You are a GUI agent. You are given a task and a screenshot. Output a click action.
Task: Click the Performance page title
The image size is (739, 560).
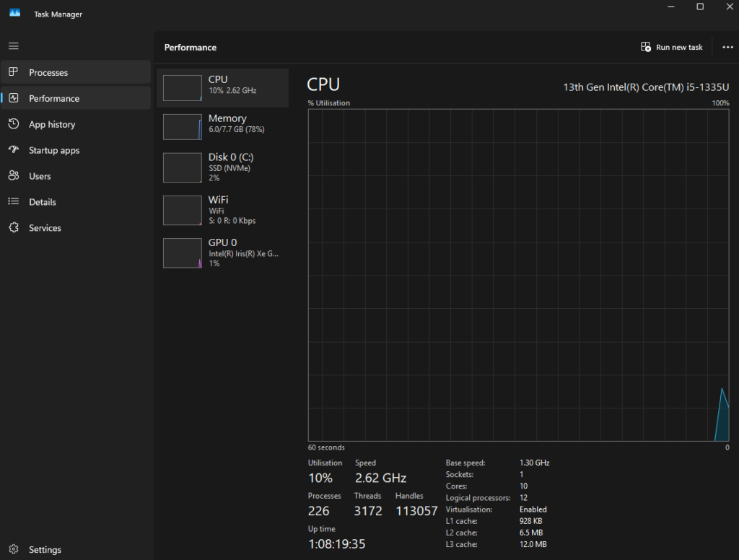191,47
